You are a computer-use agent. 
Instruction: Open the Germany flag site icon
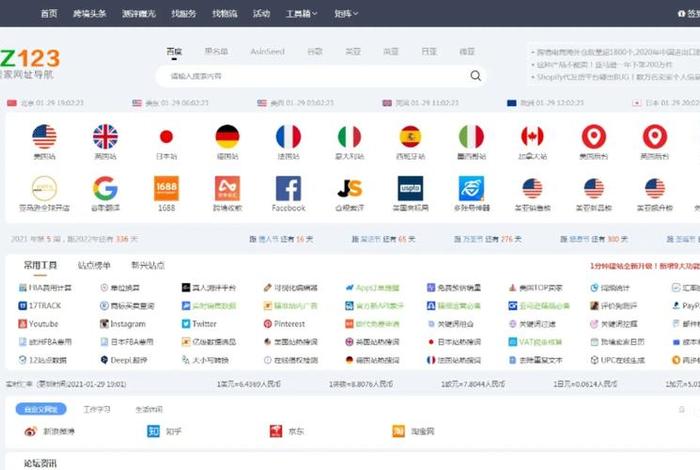227,136
